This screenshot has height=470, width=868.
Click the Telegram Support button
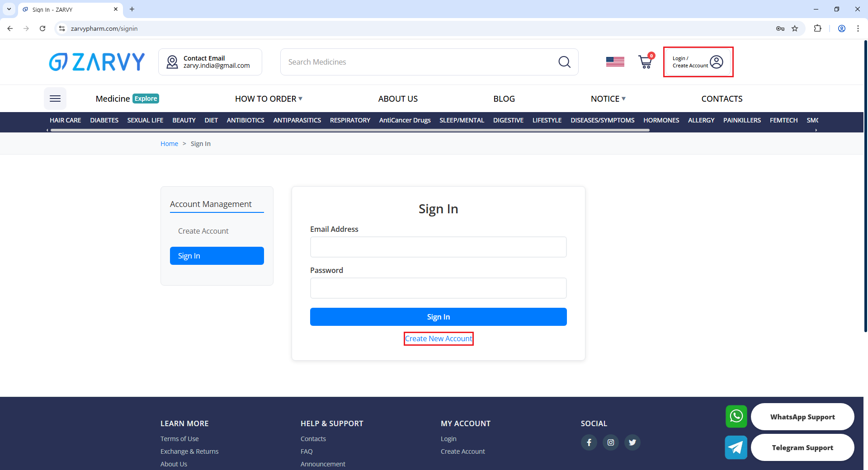pyautogui.click(x=802, y=447)
